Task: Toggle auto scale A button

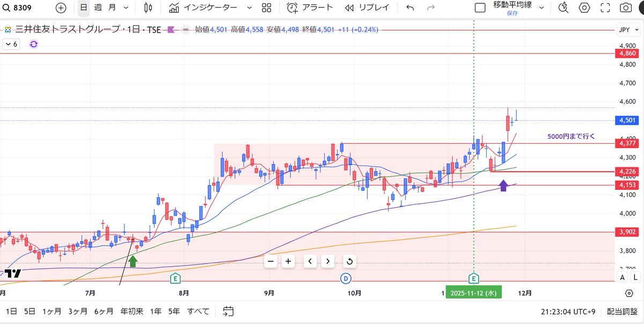Action: [x=622, y=277]
